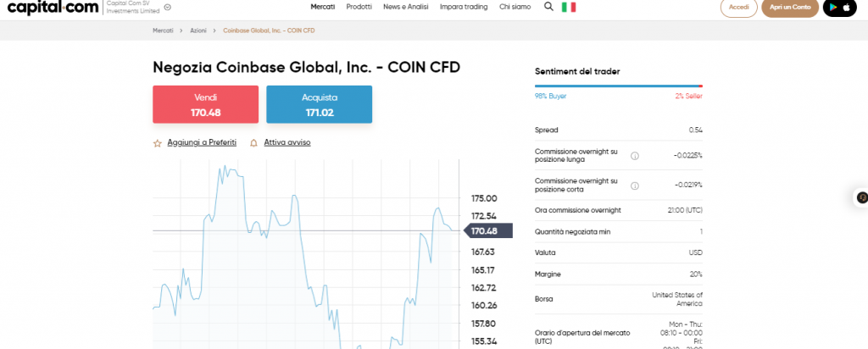Click 'Sentiment del trader' heading
This screenshot has height=349, width=868.
coord(577,71)
